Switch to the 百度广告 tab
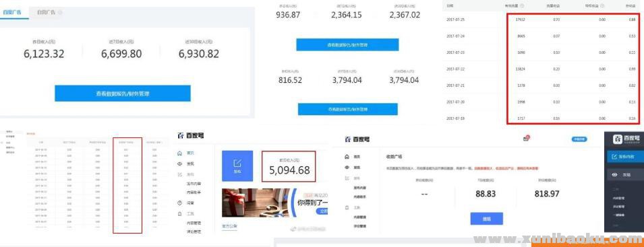644x247 pixels. 12,13
